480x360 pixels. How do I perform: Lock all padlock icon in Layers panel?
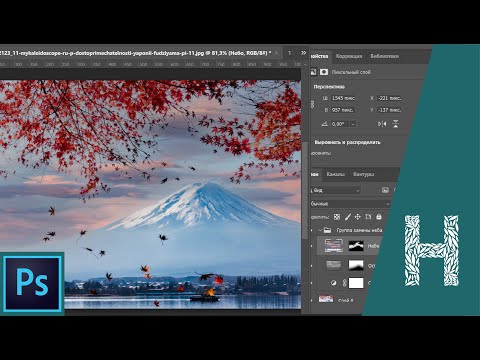tap(379, 217)
